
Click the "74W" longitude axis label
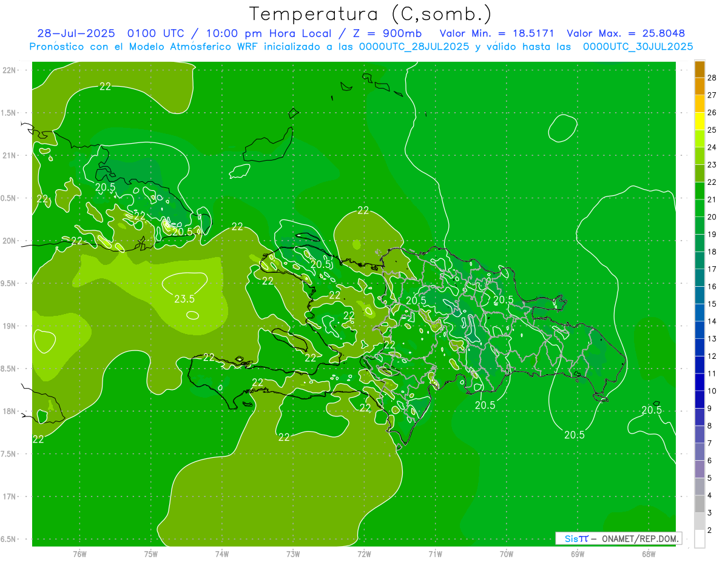tap(221, 554)
